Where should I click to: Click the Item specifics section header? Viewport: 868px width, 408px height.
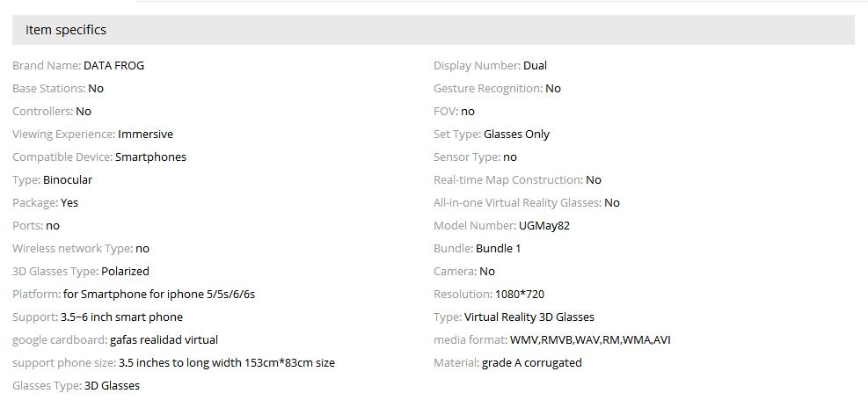click(x=66, y=30)
